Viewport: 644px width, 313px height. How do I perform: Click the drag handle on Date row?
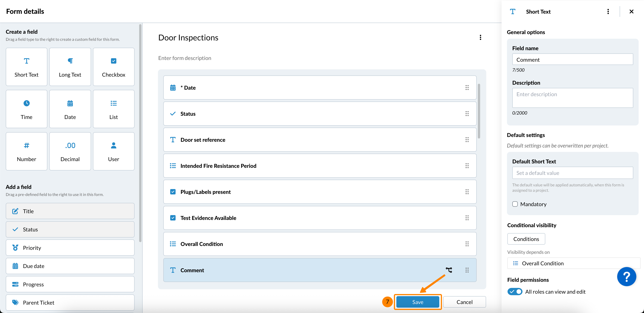(x=467, y=88)
